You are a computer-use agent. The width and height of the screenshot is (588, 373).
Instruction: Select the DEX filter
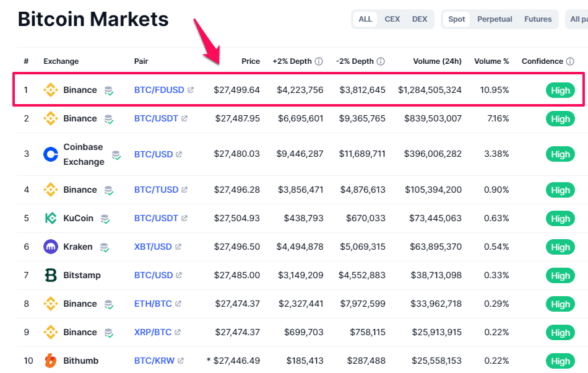(x=420, y=19)
